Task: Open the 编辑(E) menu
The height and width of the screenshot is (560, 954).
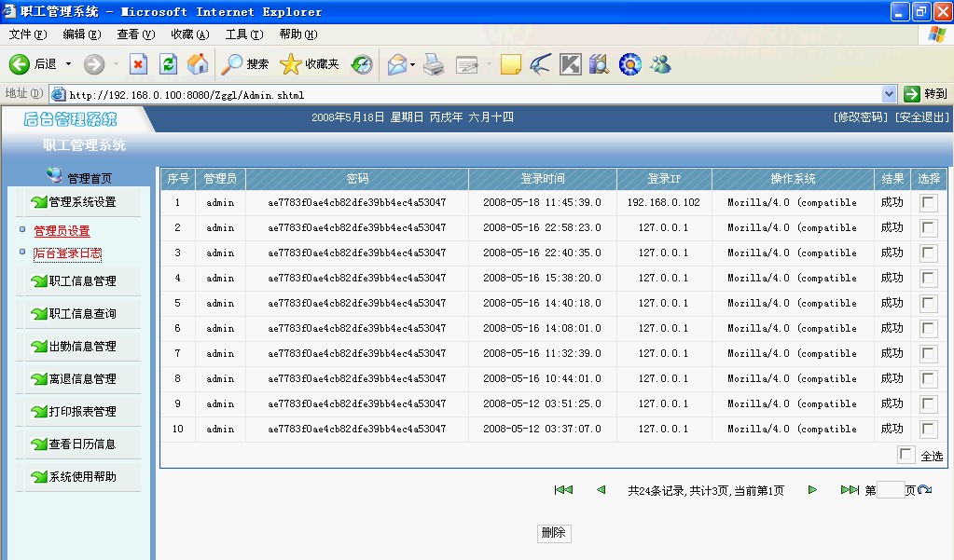Action: pyautogui.click(x=81, y=34)
